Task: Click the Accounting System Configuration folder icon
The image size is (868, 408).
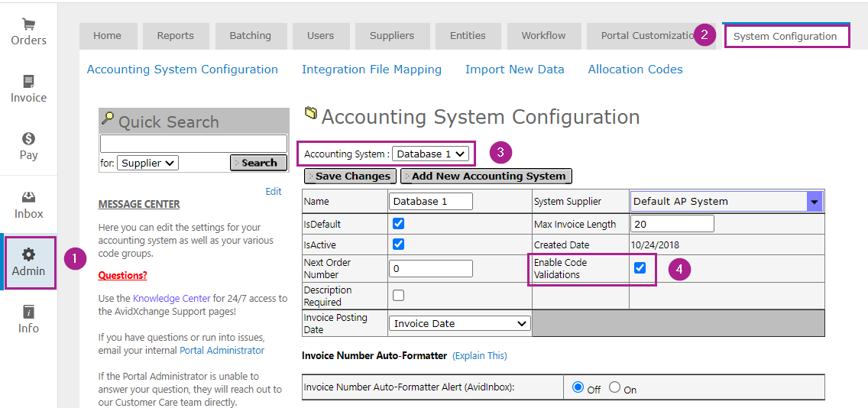Action: tap(311, 113)
